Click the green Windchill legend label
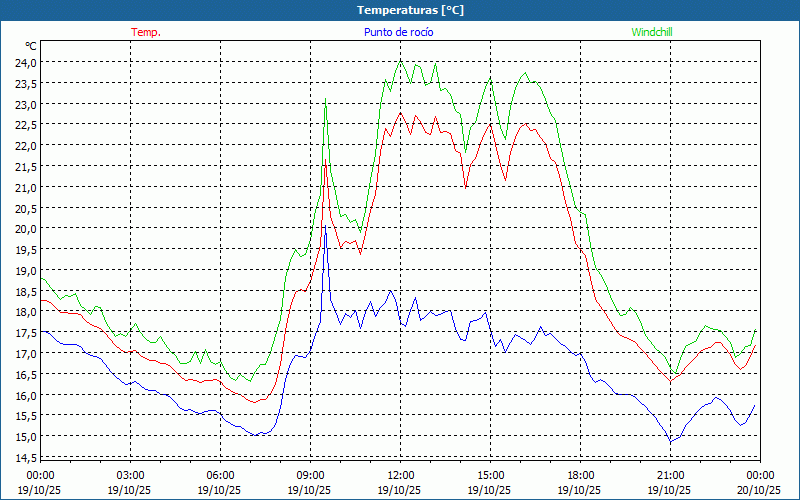Image resolution: width=800 pixels, height=500 pixels. (x=652, y=32)
